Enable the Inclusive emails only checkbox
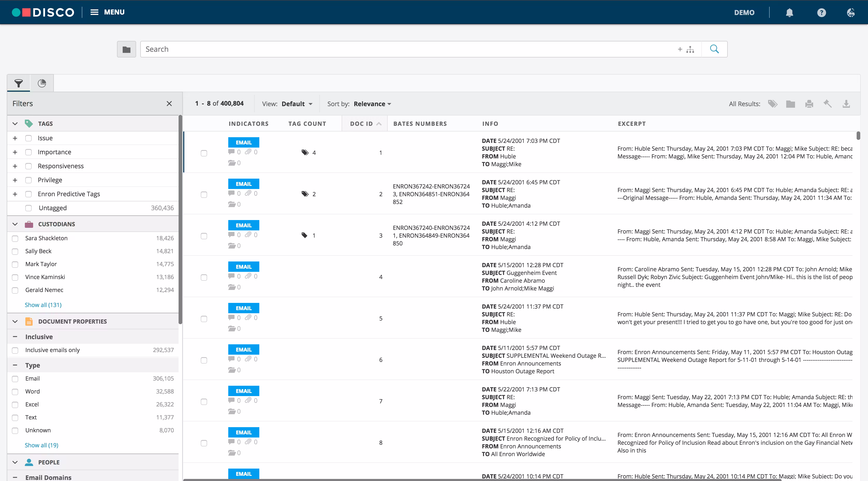This screenshot has height=481, width=868. pyautogui.click(x=15, y=351)
